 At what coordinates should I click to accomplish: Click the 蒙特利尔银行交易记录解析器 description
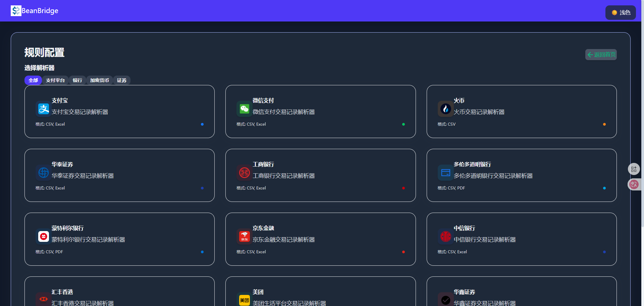88,239
